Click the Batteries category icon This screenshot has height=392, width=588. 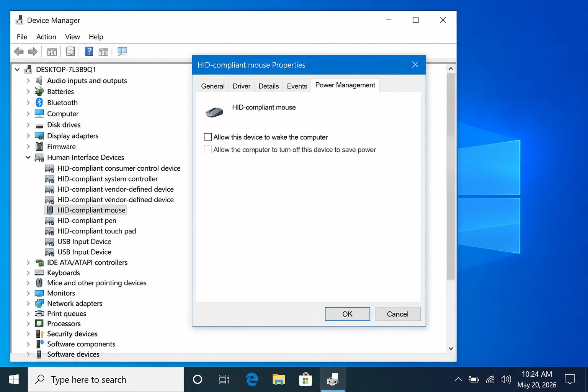pyautogui.click(x=39, y=91)
